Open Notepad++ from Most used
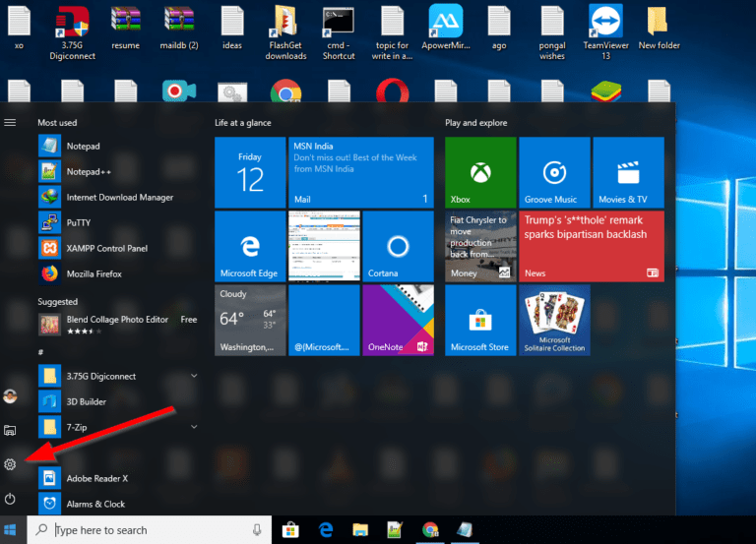Image resolution: width=756 pixels, height=544 pixels. 118,171
